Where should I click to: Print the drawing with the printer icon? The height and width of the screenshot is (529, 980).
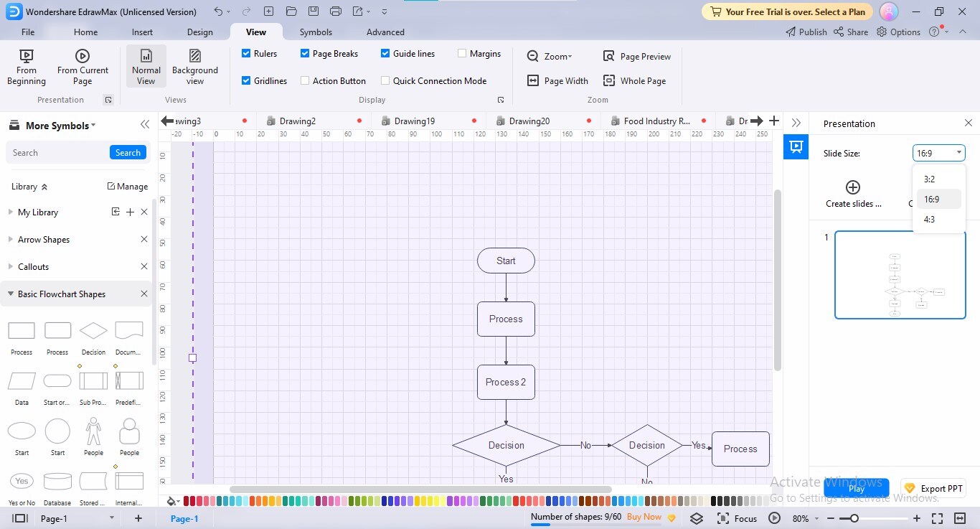tap(336, 11)
